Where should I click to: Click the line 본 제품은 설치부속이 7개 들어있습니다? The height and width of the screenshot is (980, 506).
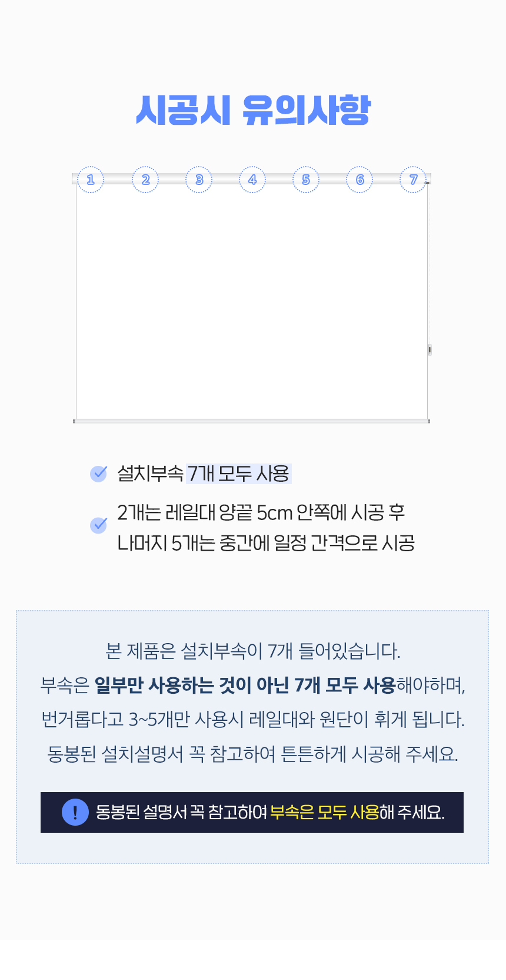(253, 651)
